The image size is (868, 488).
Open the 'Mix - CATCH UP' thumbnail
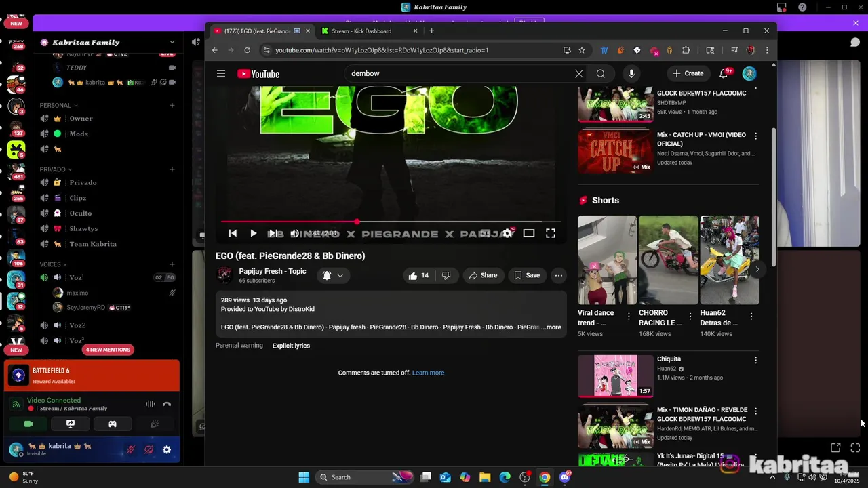615,151
